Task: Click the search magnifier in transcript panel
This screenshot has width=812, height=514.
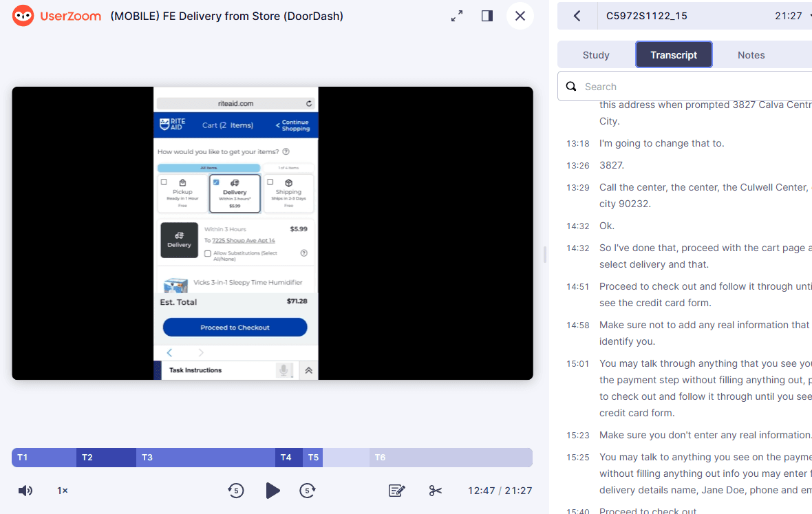Action: coord(571,86)
